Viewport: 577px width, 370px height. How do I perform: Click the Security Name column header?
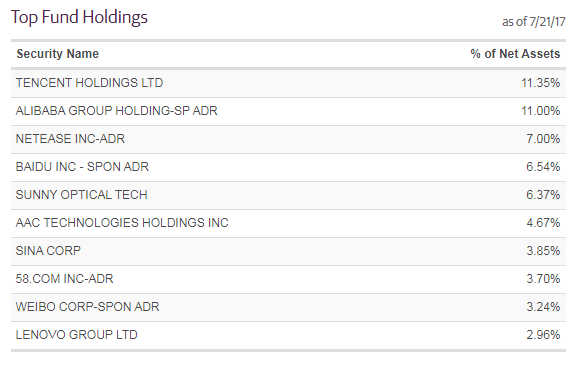58,54
